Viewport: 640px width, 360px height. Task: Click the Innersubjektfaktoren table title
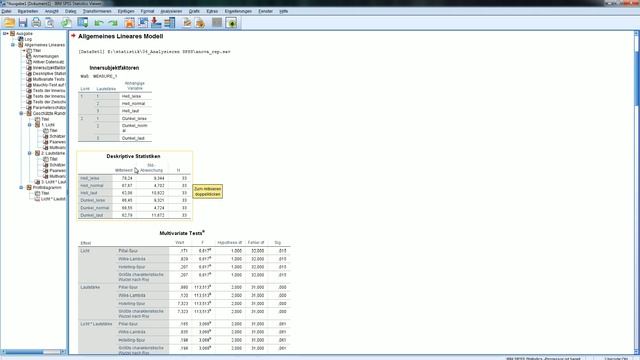tap(114, 68)
